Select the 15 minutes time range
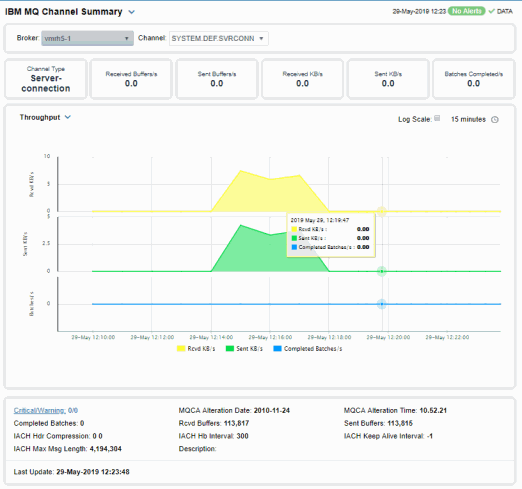Viewport: 522px width, 489px height. 468,119
